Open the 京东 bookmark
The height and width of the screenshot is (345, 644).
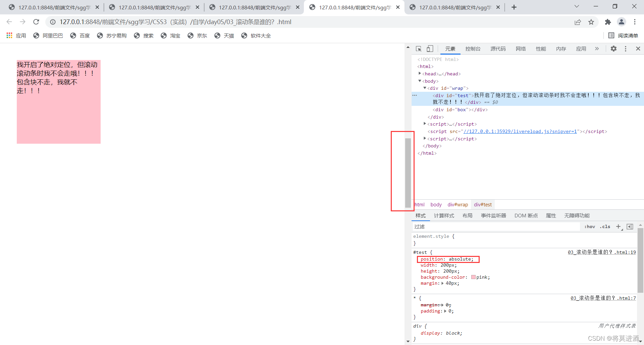click(197, 36)
